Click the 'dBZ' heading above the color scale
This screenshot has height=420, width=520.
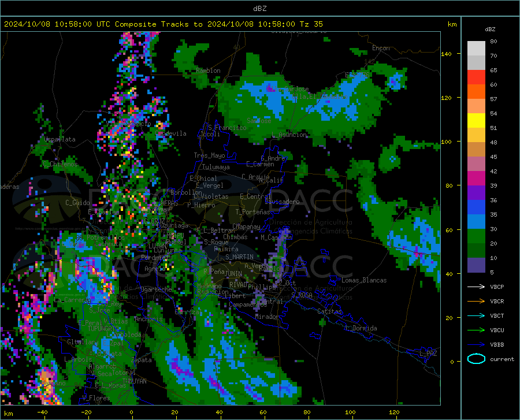pyautogui.click(x=490, y=29)
